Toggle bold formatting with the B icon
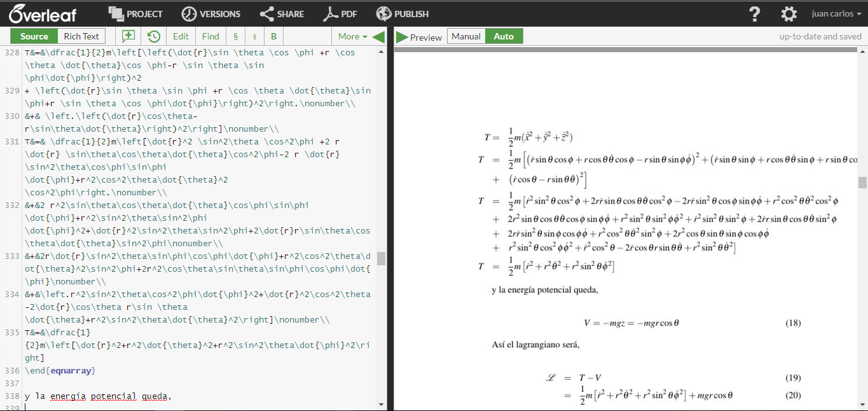 (x=273, y=36)
